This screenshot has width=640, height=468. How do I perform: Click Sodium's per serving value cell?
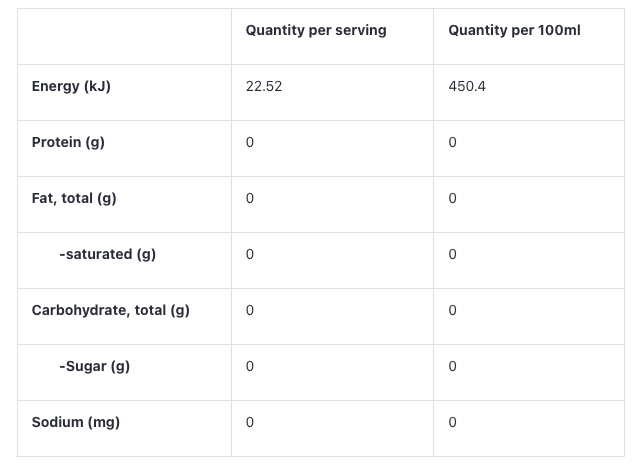pos(250,423)
